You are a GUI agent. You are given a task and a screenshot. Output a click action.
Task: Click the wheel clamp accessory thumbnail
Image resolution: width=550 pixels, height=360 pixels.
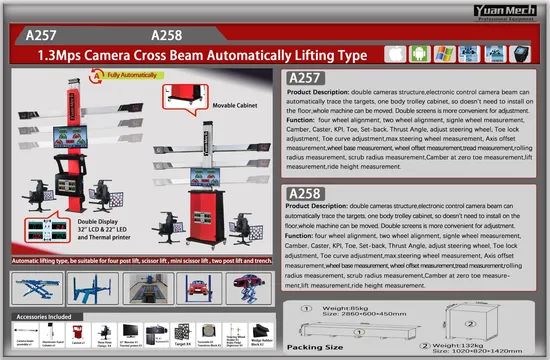104,335
